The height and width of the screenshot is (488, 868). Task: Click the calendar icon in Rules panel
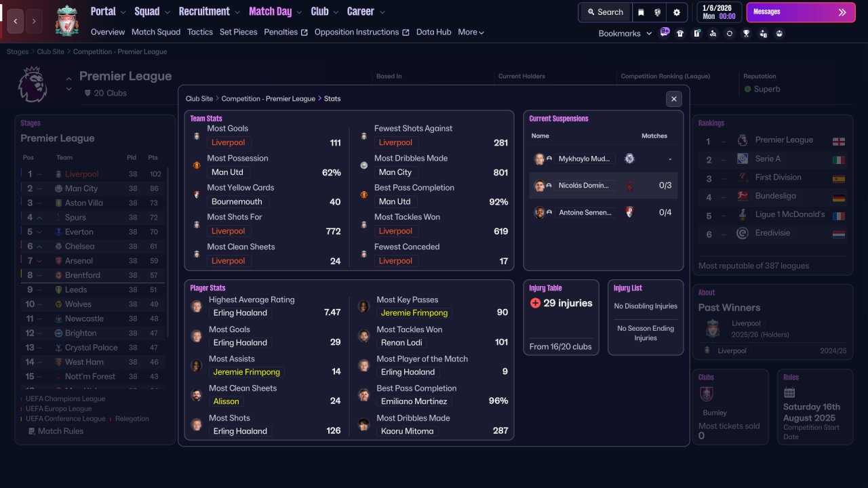pos(789,392)
